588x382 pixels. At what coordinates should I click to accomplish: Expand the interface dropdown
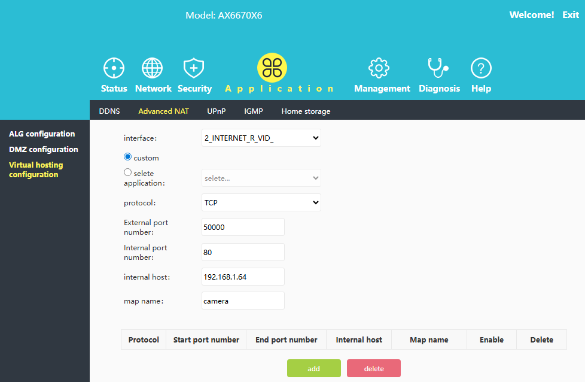[x=261, y=138]
